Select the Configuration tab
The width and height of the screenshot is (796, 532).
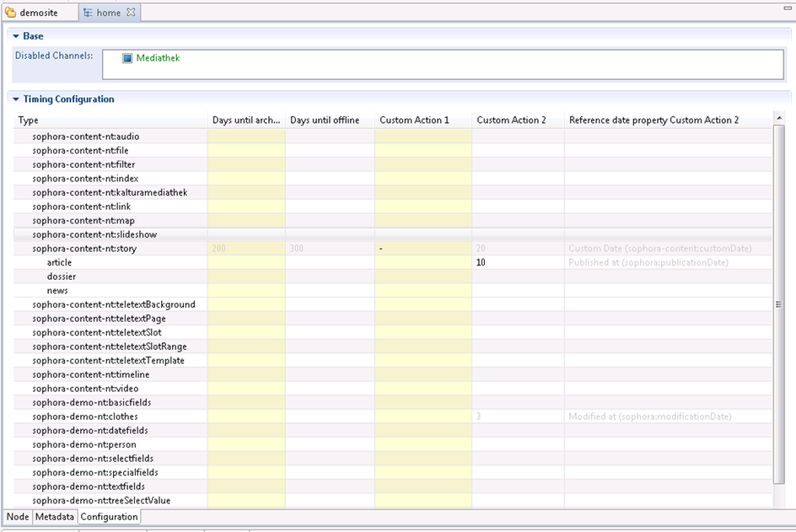coord(109,516)
